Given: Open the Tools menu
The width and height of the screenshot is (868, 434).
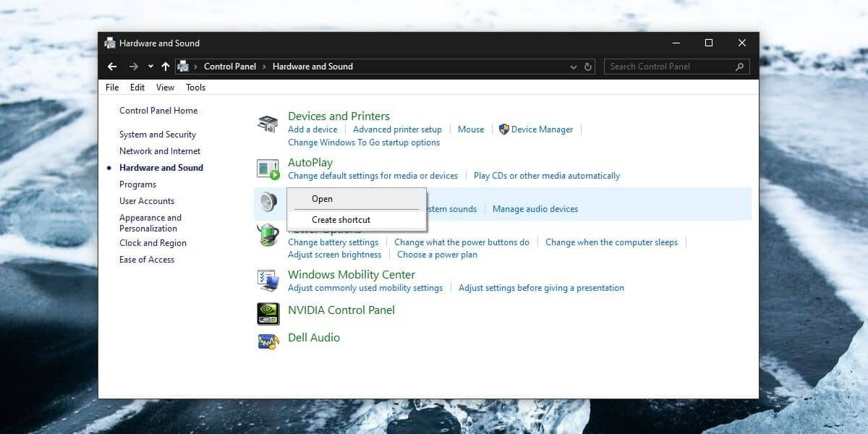Looking at the screenshot, I should click(195, 87).
